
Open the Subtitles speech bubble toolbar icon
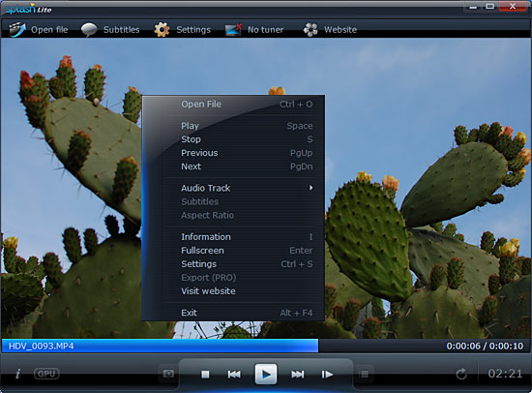pyautogui.click(x=89, y=30)
